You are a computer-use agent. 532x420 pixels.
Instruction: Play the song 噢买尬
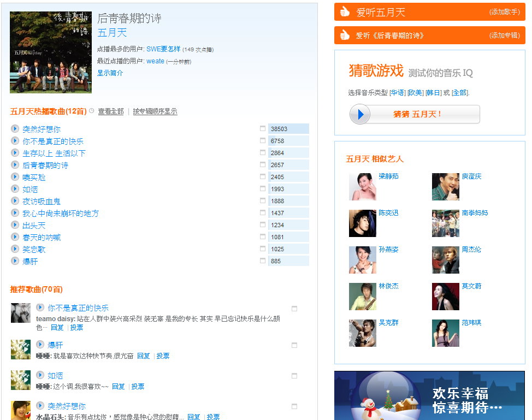click(x=15, y=177)
